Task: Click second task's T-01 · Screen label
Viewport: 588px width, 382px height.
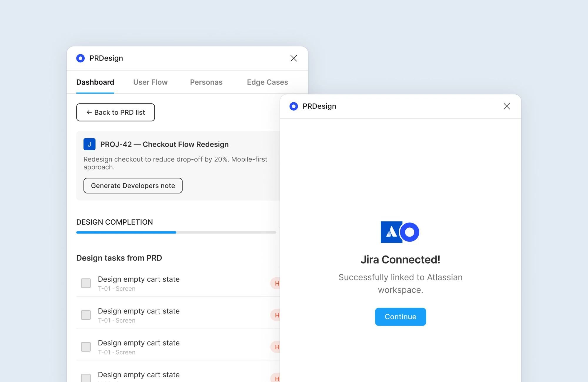Action: tap(116, 320)
